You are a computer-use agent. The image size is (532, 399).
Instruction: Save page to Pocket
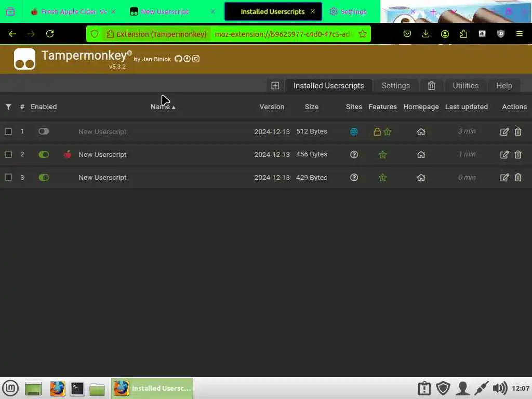pyautogui.click(x=407, y=34)
